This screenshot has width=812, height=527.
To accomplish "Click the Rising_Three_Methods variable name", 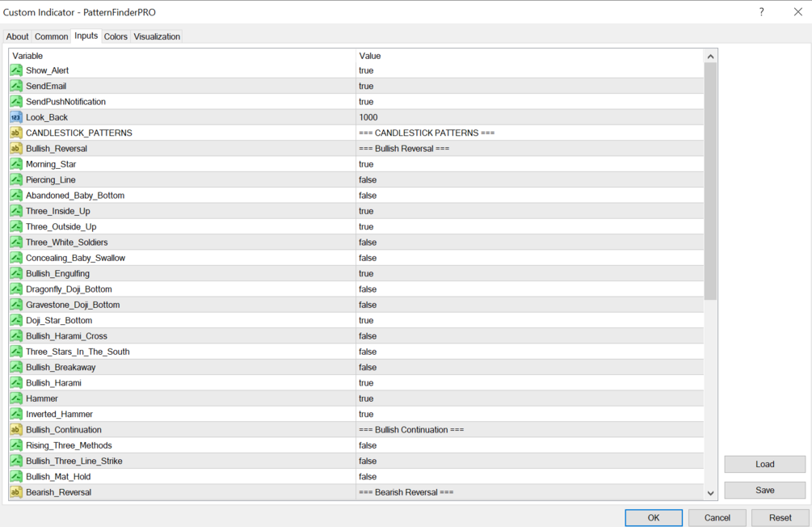I will [69, 445].
